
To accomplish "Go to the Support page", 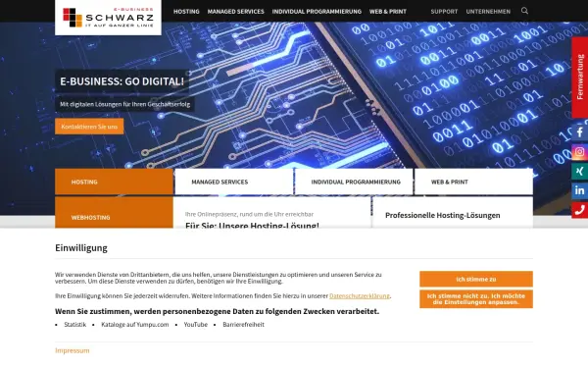I will point(444,12).
